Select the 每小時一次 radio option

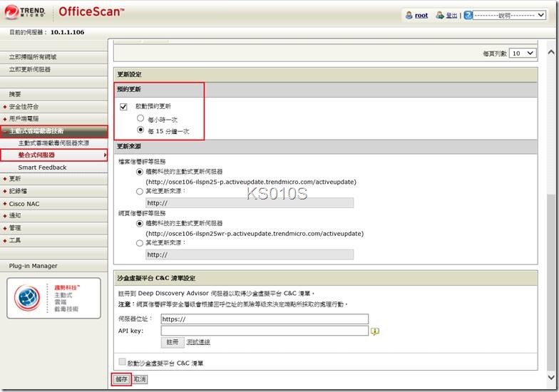click(140, 118)
